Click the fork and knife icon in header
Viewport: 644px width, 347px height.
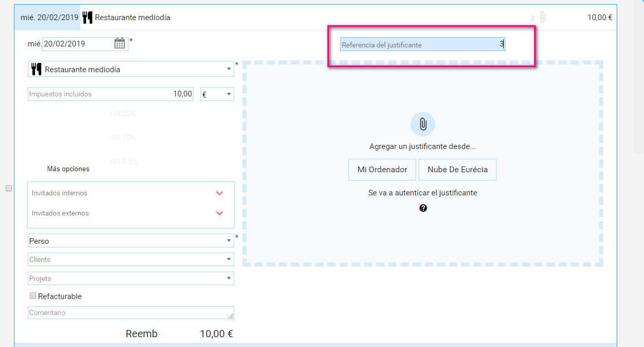[87, 18]
